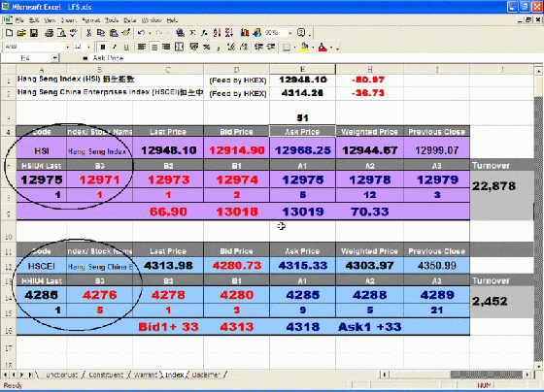Open a file with the Open folder icon

pyautogui.click(x=21, y=33)
